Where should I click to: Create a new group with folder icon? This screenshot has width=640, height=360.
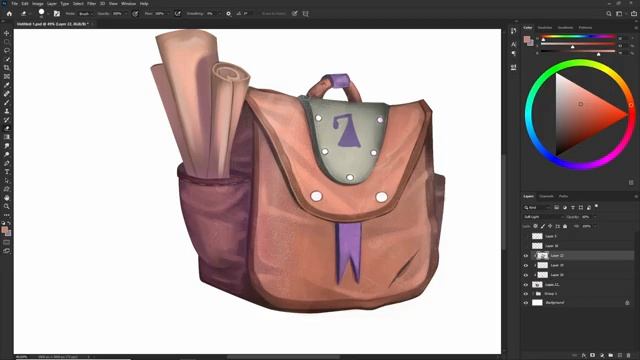[x=611, y=356]
